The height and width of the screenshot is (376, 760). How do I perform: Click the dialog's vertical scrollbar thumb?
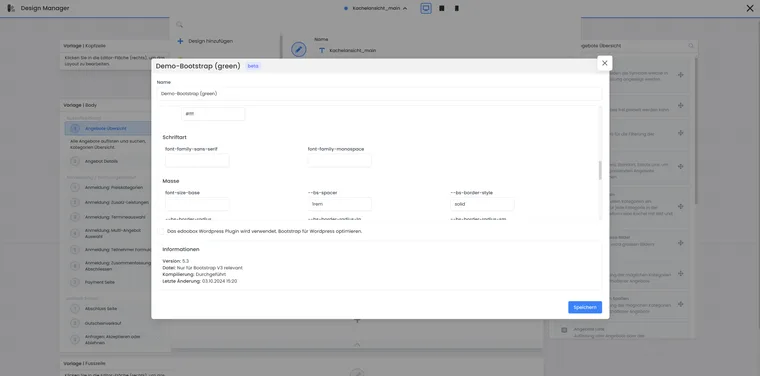pos(600,171)
